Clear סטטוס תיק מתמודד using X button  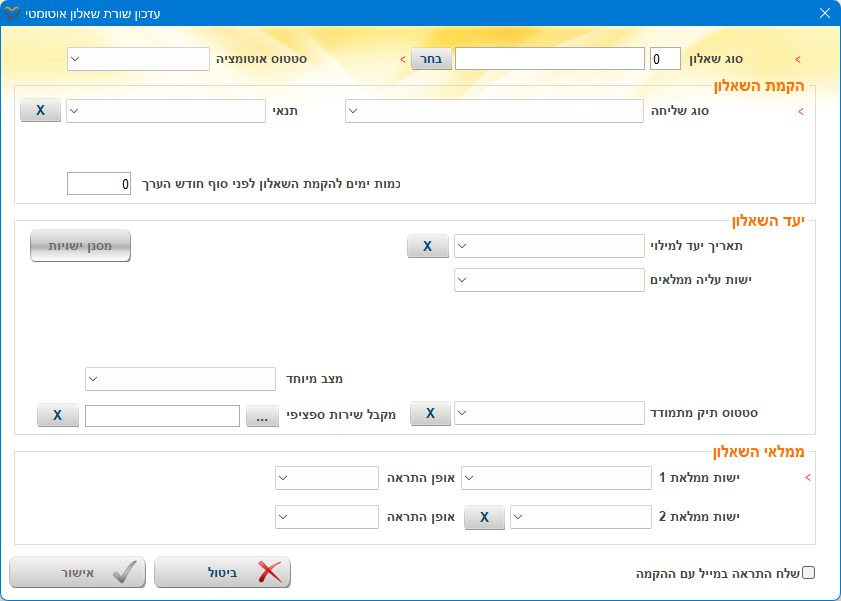click(430, 413)
